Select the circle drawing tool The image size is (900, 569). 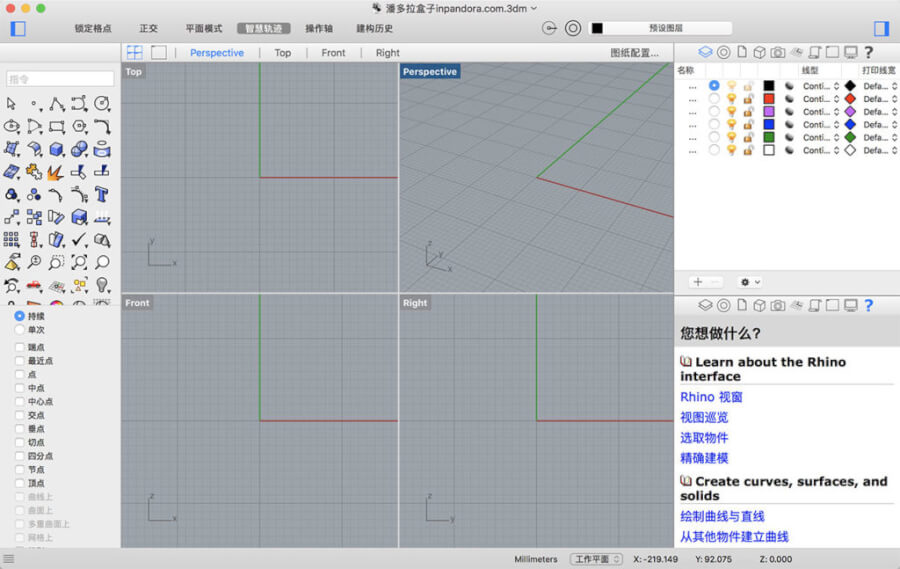tap(102, 104)
